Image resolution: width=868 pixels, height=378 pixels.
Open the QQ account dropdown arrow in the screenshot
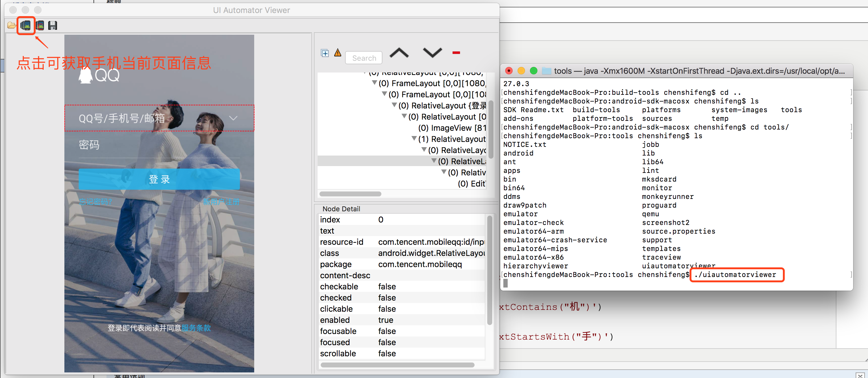(x=233, y=118)
